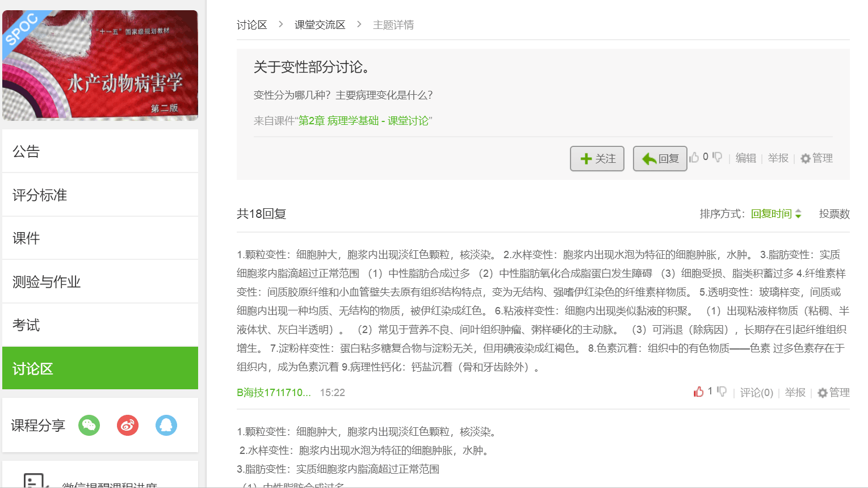Share course via WeChat icon
The height and width of the screenshot is (488, 868).
coord(89,425)
